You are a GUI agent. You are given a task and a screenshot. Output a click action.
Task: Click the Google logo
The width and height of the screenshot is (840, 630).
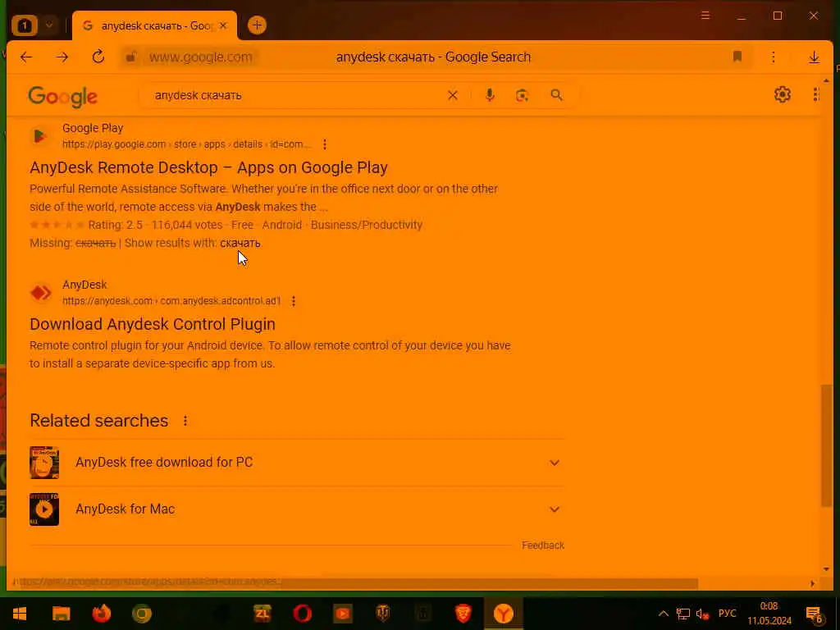pyautogui.click(x=62, y=97)
